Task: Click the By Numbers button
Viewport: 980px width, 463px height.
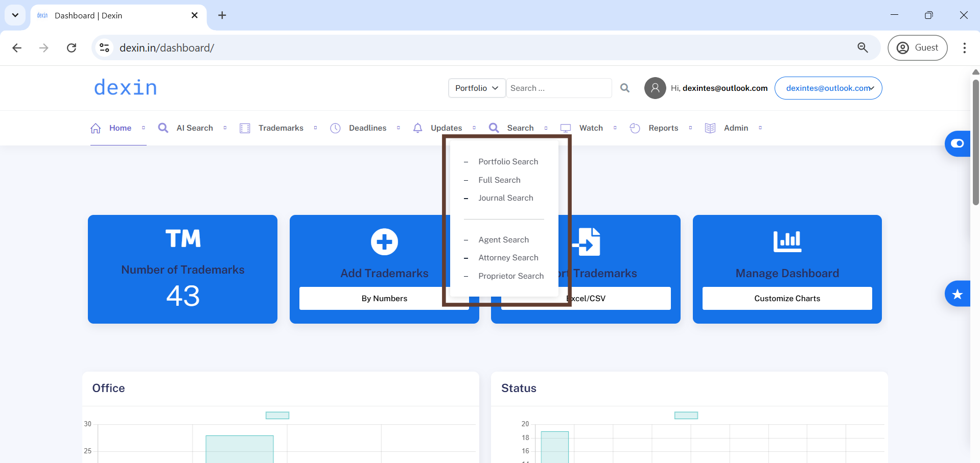Action: click(384, 298)
